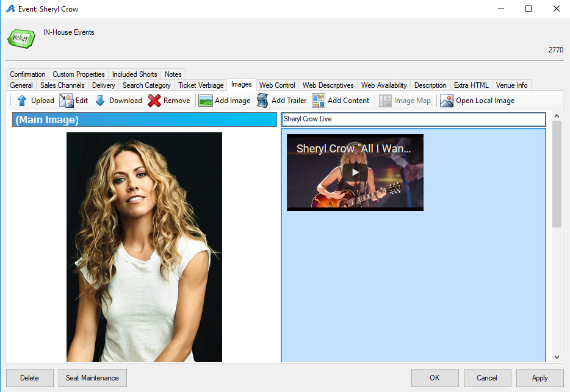Go to the General tab

pos(21,85)
